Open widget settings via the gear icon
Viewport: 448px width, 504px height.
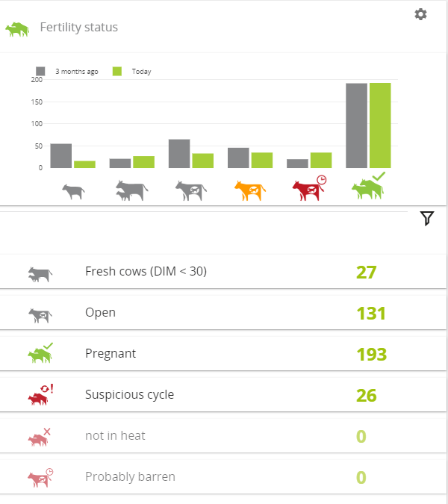(x=420, y=14)
